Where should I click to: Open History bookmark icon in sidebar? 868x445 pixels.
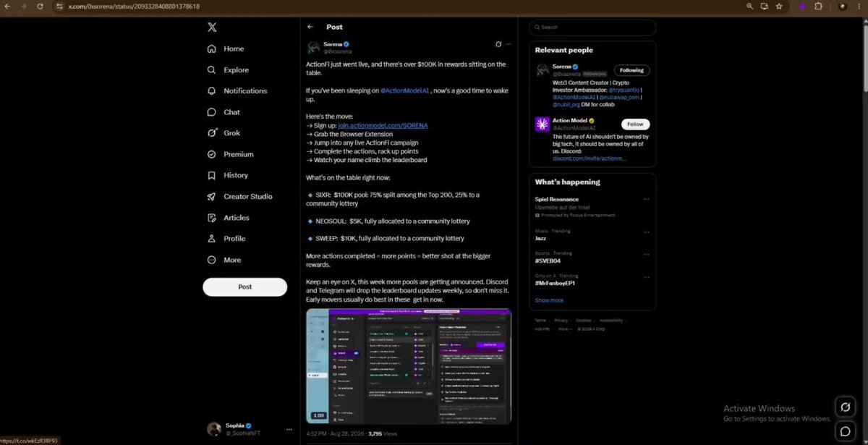pyautogui.click(x=212, y=175)
